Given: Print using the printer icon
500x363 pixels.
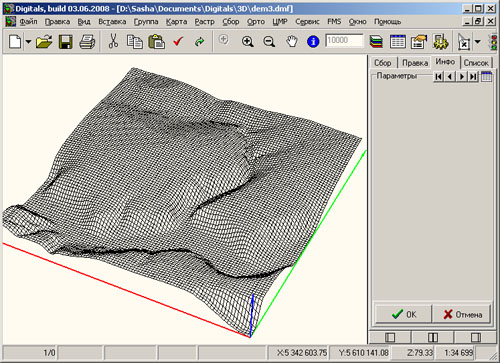Looking at the screenshot, I should pos(87,42).
